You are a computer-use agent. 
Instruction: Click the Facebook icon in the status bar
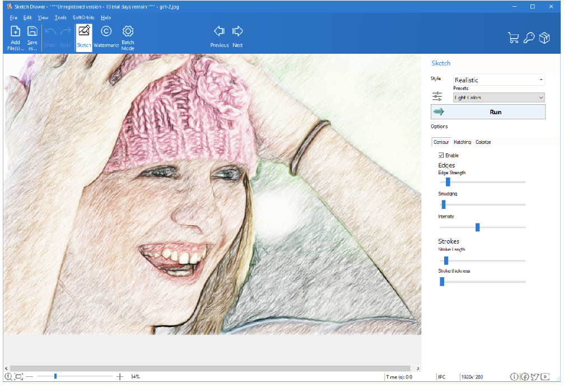pos(525,377)
